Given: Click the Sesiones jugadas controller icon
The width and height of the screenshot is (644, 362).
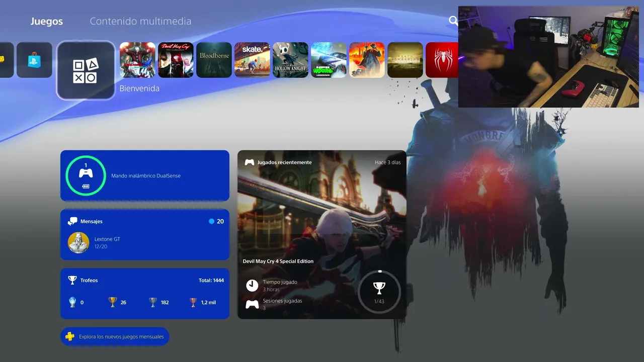Looking at the screenshot, I should (252, 304).
